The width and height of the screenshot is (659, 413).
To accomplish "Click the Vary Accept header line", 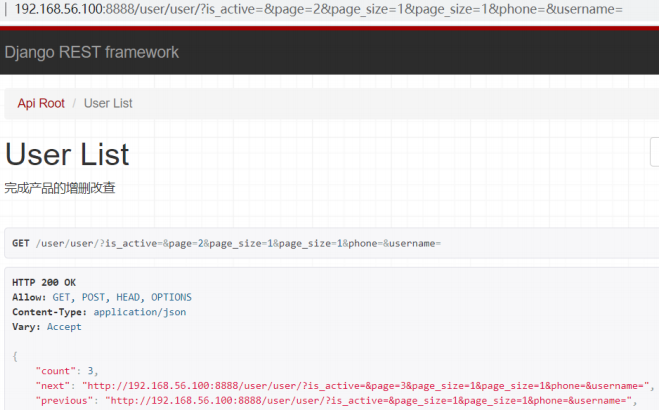I will click(x=47, y=327).
